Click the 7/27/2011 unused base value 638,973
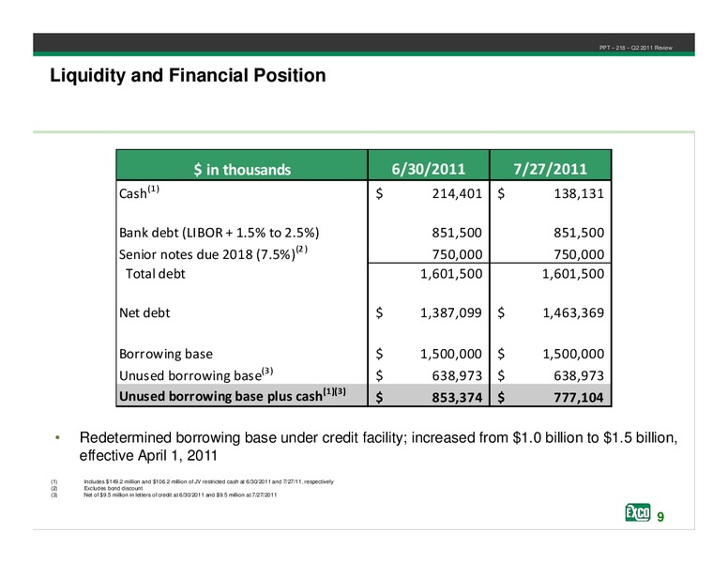728x563 pixels. tap(579, 375)
